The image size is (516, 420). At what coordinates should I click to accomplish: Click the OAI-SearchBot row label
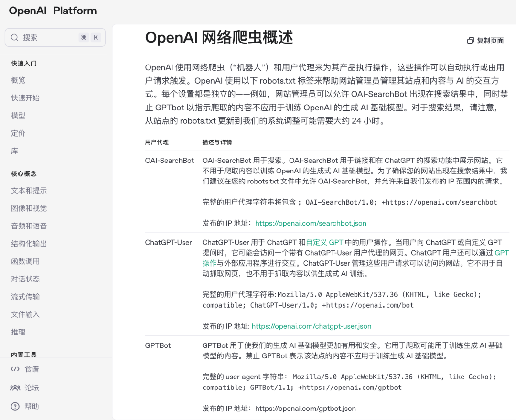(x=170, y=161)
